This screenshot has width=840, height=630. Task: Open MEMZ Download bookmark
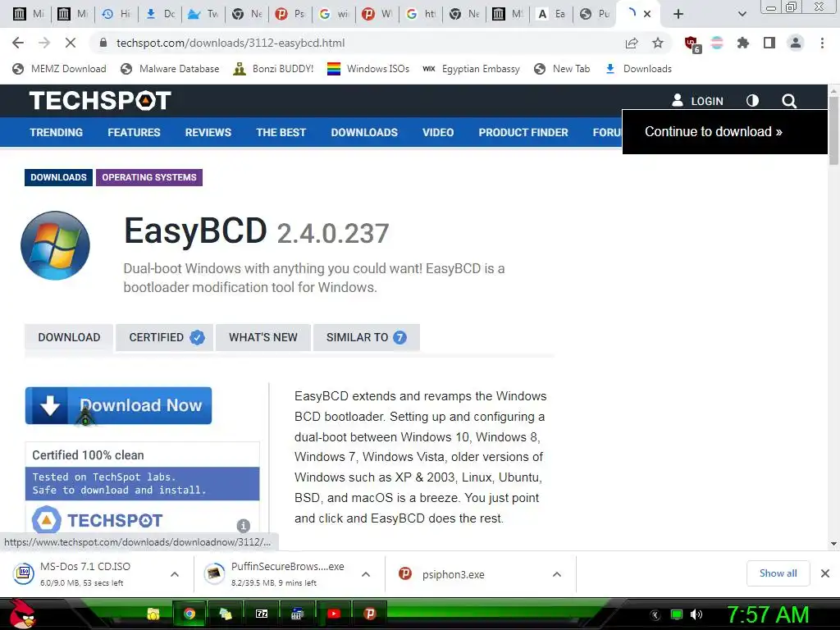pos(59,69)
